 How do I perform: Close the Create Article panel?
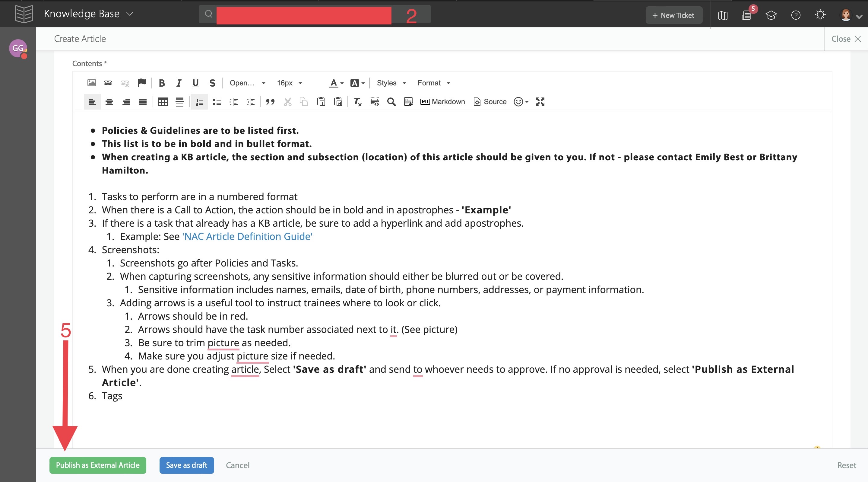click(846, 39)
